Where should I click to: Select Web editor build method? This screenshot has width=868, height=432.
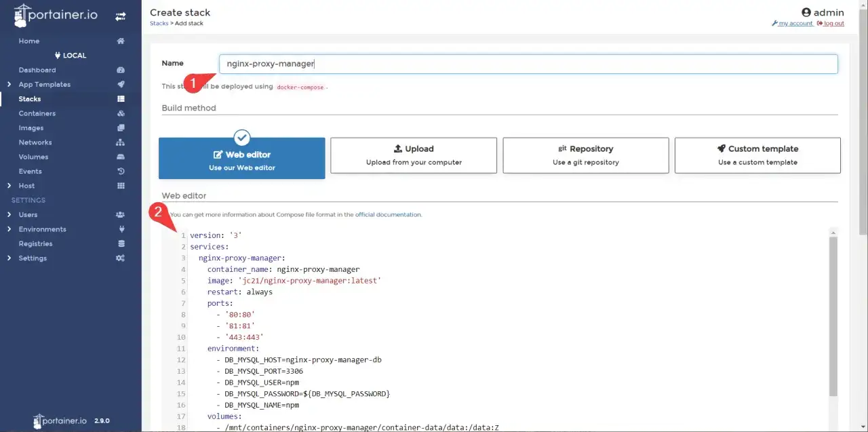[242, 158]
